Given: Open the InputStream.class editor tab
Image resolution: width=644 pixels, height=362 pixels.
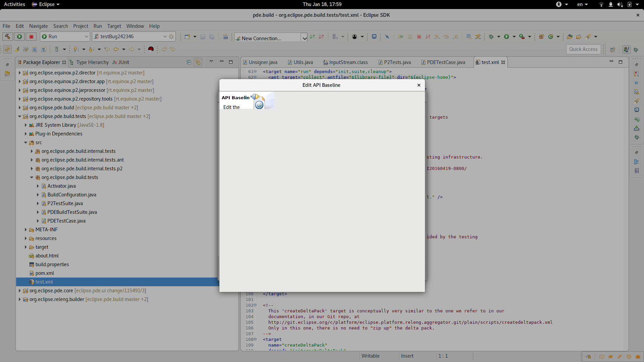Looking at the screenshot, I should [345, 62].
